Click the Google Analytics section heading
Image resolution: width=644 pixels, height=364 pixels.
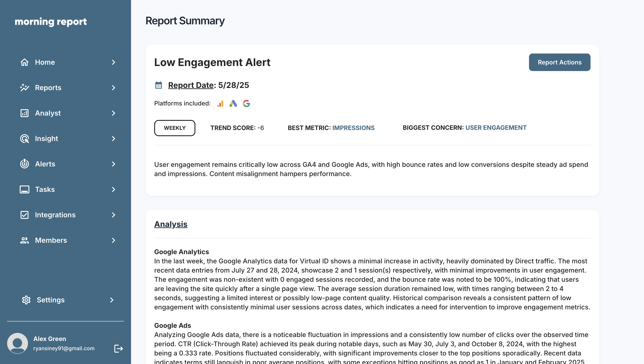(x=182, y=252)
